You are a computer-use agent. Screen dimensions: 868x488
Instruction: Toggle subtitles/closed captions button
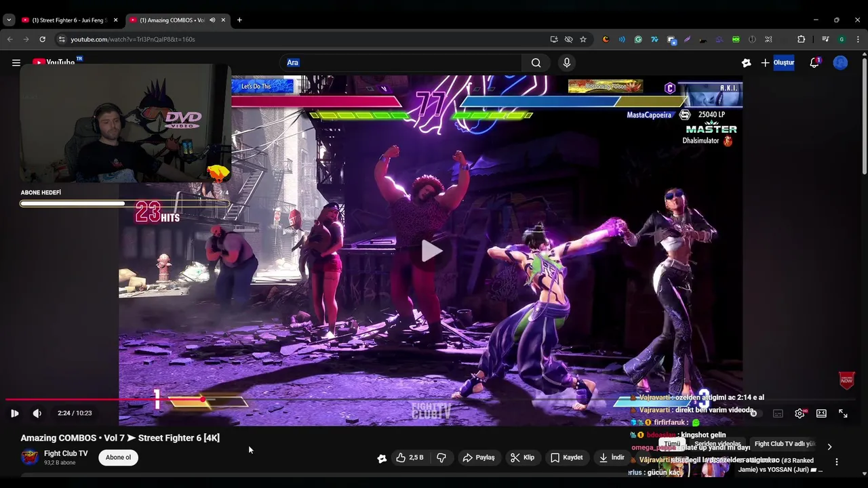click(x=778, y=413)
